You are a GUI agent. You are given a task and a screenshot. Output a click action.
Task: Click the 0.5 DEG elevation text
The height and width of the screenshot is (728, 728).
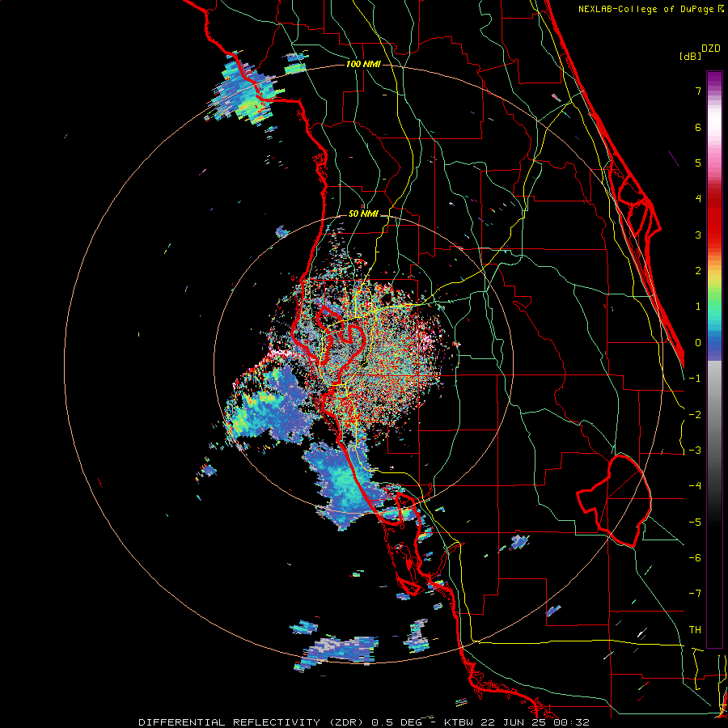point(397,722)
